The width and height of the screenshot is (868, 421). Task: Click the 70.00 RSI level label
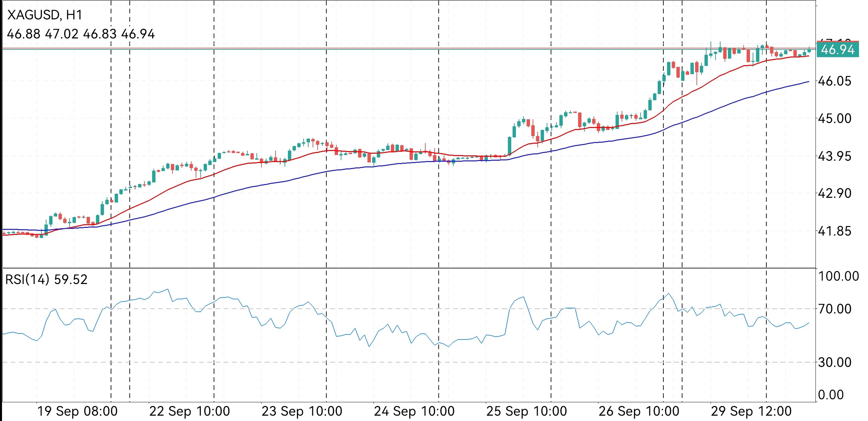click(834, 309)
